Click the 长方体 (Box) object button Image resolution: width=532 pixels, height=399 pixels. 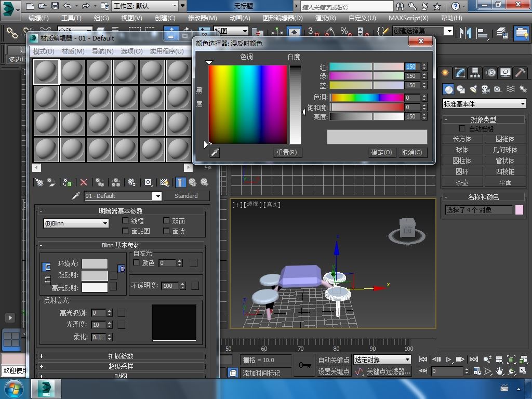point(462,139)
